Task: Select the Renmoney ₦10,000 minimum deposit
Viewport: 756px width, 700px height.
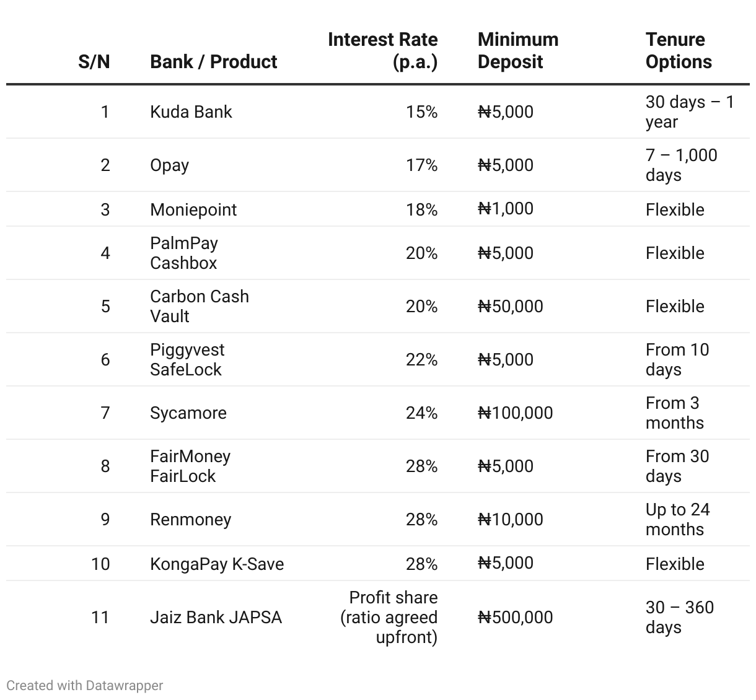Action: point(510,519)
